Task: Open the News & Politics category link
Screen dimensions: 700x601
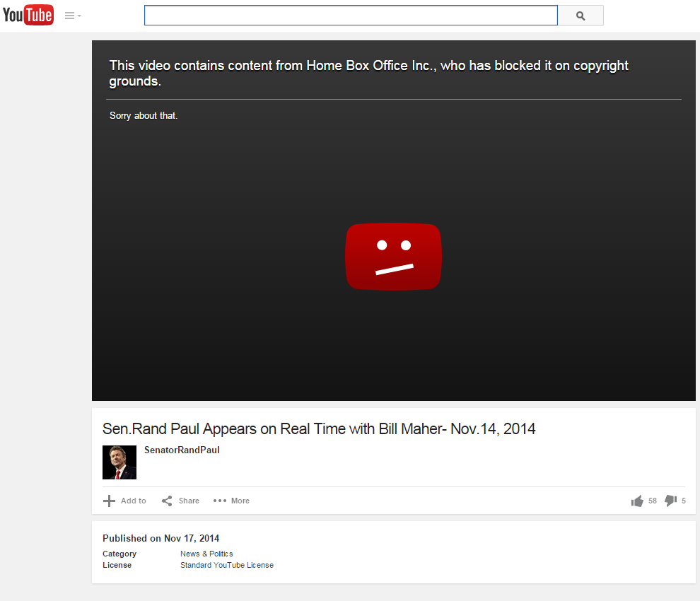Action: click(206, 554)
